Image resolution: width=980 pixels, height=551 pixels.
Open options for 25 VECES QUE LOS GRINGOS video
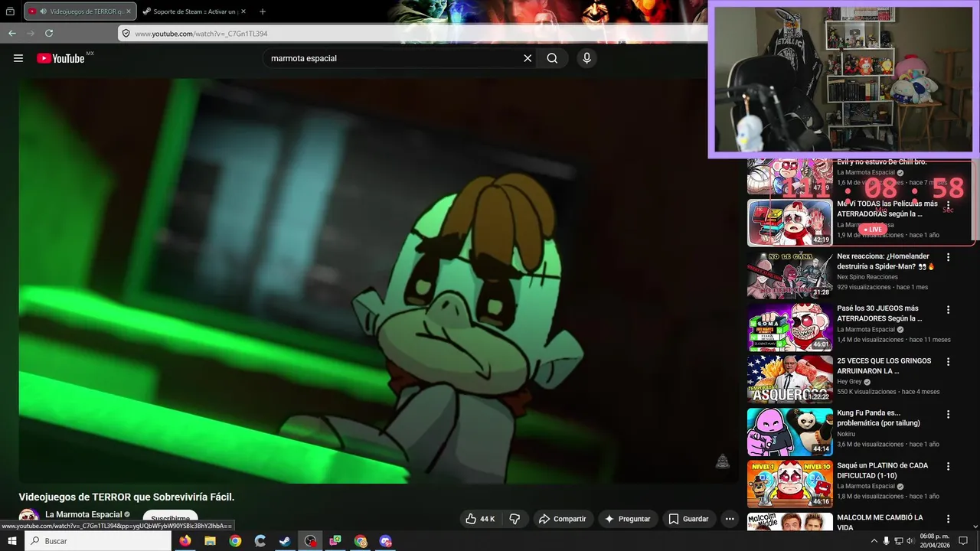(948, 361)
